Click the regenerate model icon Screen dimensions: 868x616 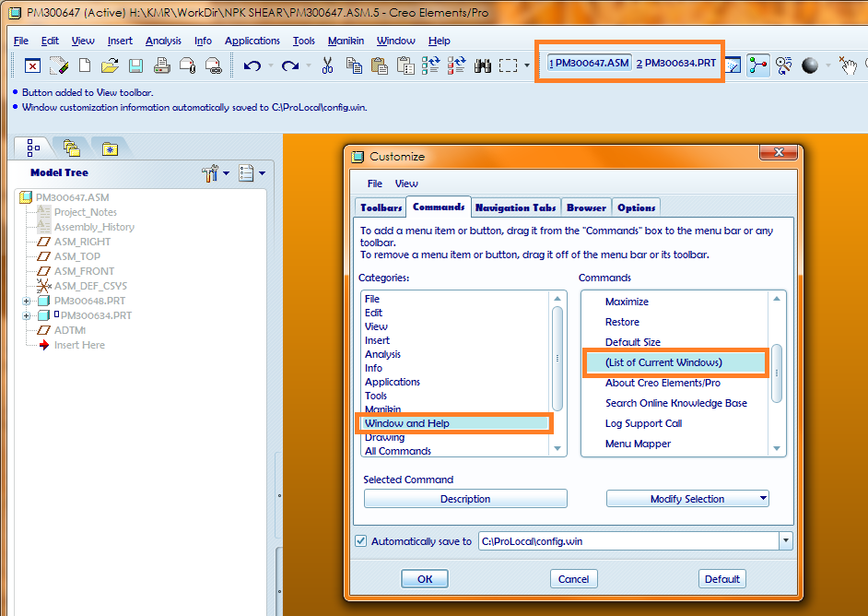(x=430, y=65)
